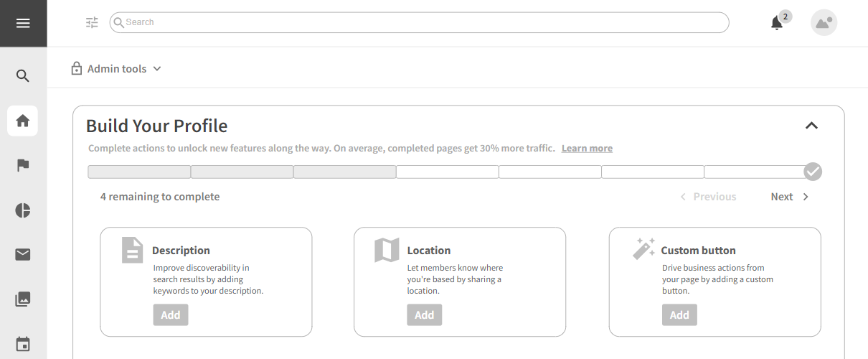Click the Location map icon

(x=387, y=250)
